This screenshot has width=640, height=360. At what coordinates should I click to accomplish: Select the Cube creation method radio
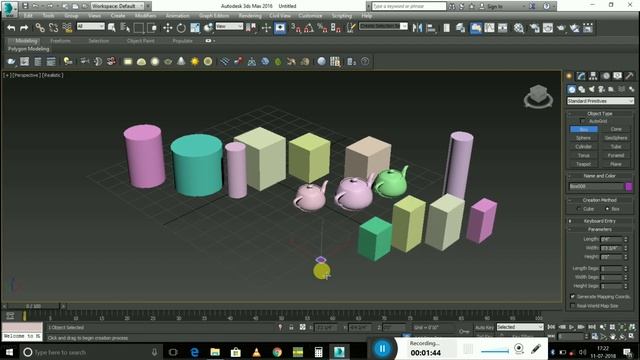coord(579,209)
